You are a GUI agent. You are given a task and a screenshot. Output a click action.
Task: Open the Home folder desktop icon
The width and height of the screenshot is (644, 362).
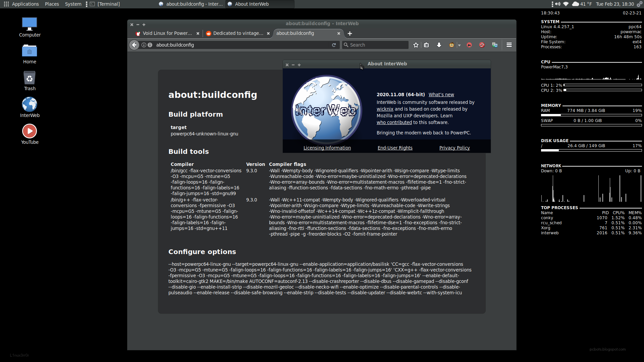click(x=30, y=54)
